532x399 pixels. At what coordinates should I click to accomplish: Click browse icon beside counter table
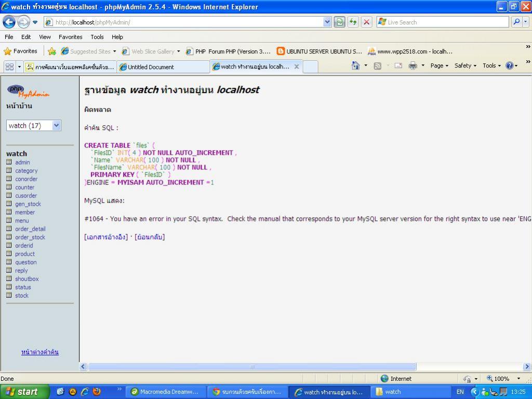point(9,187)
